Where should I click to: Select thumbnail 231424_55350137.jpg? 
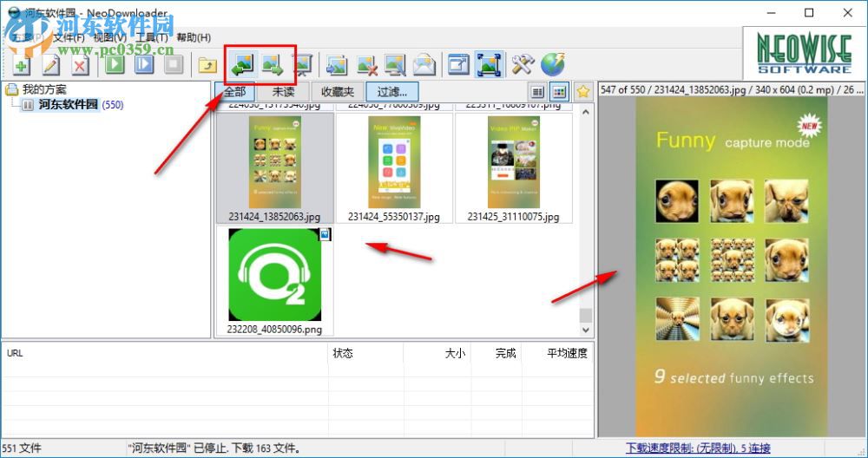click(394, 168)
